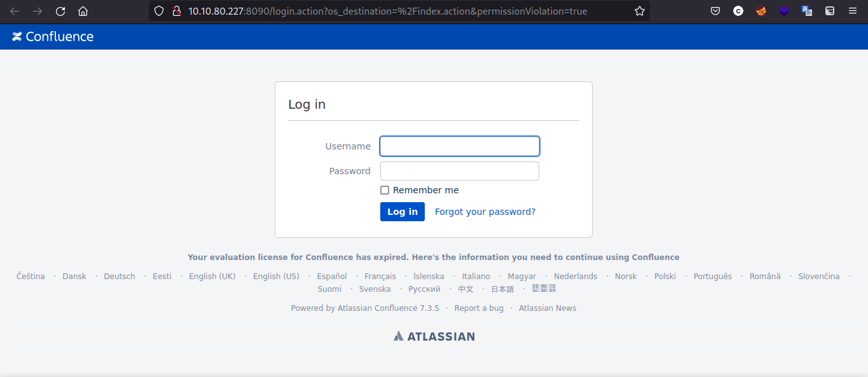
Task: Click the Atlassian Confluence footer link
Action: pos(388,308)
